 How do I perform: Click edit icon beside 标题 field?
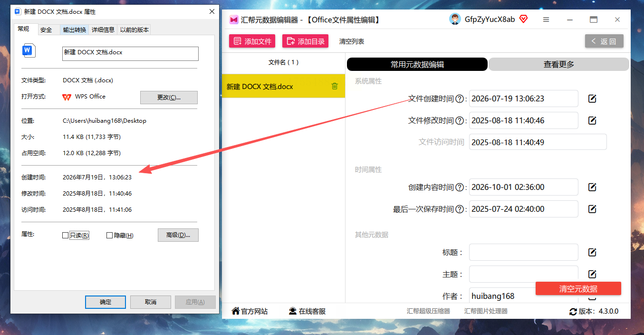(x=592, y=252)
